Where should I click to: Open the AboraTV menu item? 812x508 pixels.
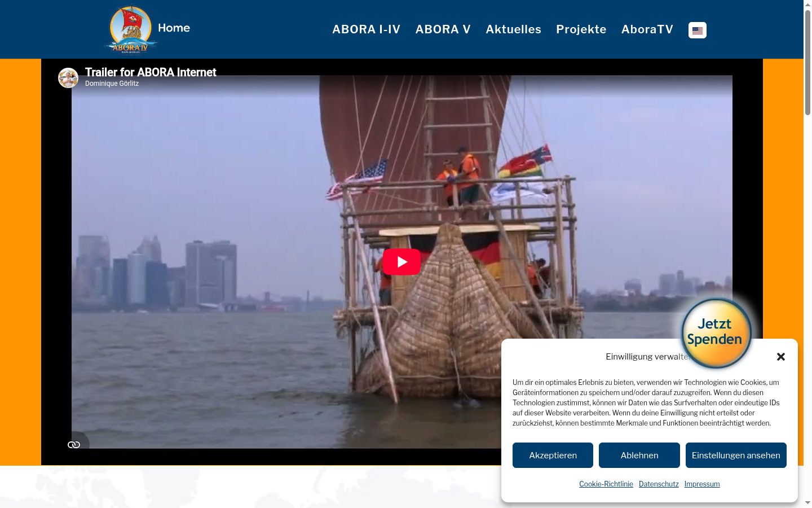point(647,29)
